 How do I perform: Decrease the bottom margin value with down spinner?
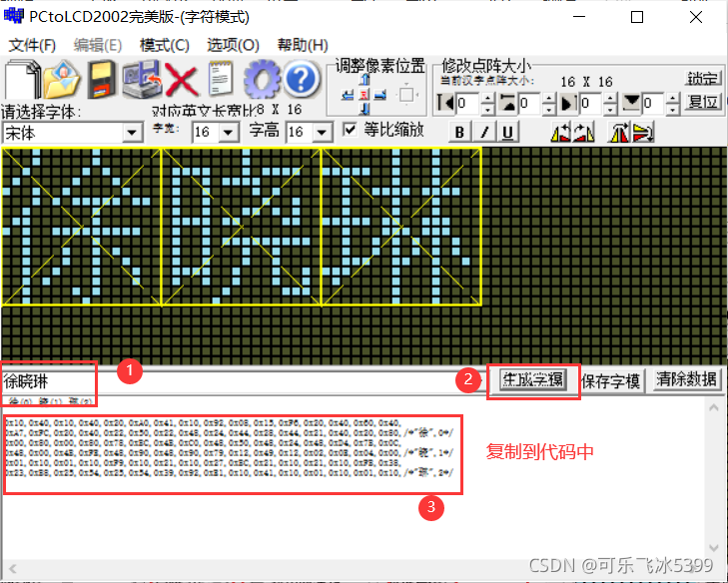pyautogui.click(x=673, y=109)
